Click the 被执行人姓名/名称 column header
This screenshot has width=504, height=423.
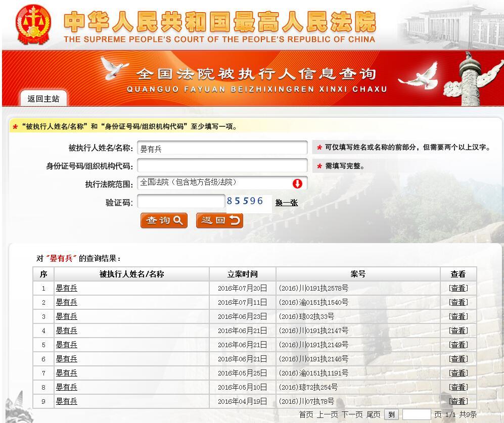[132, 274]
